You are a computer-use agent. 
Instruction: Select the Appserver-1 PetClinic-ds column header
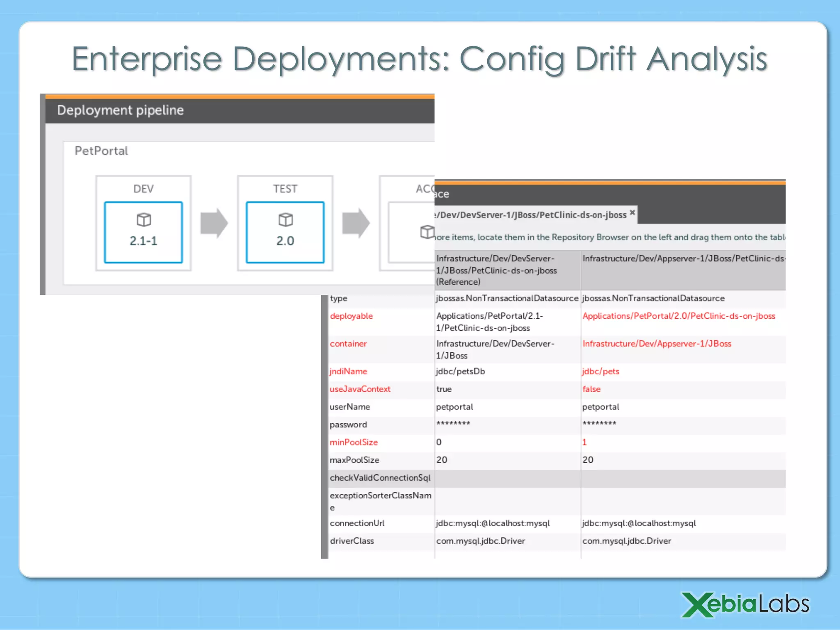tap(683, 270)
